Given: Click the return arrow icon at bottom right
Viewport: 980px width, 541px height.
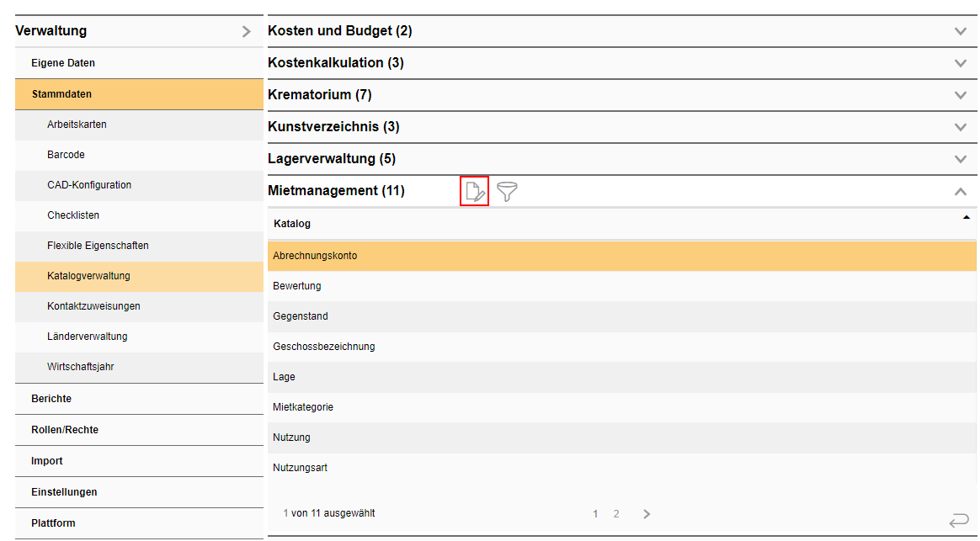Looking at the screenshot, I should tap(958, 521).
